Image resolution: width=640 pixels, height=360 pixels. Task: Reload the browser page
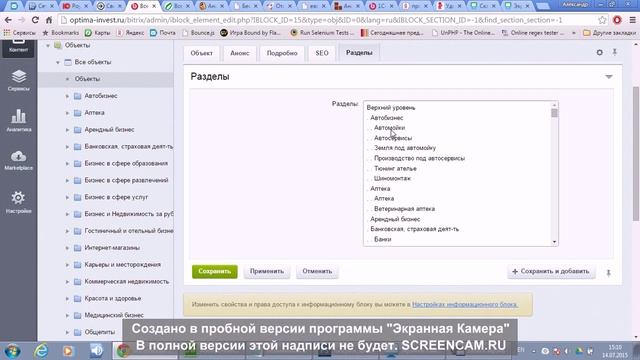tap(35, 20)
